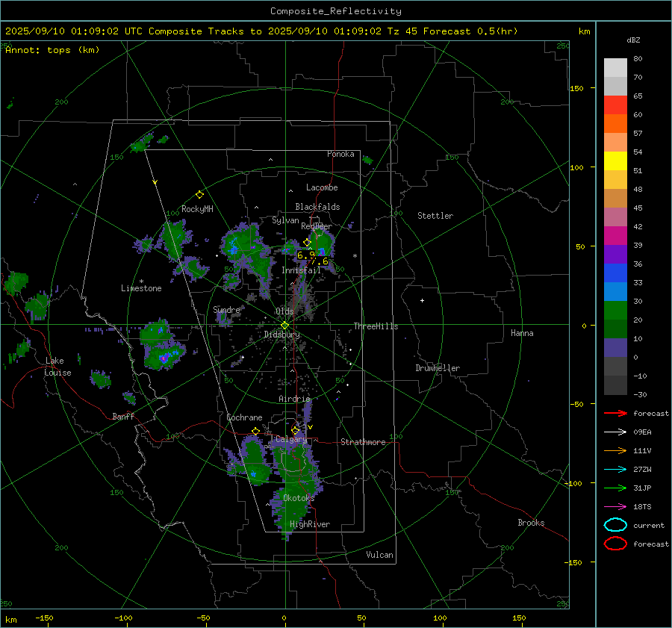This screenshot has width=672, height=628.
Task: Click the Composite_Reflectivity title text
Action: click(336, 11)
